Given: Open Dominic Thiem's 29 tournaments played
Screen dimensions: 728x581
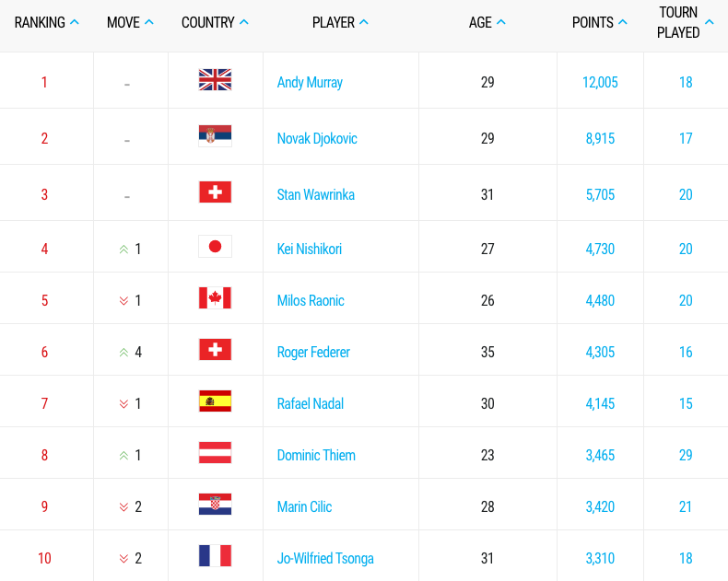Looking at the screenshot, I should pos(686,455).
